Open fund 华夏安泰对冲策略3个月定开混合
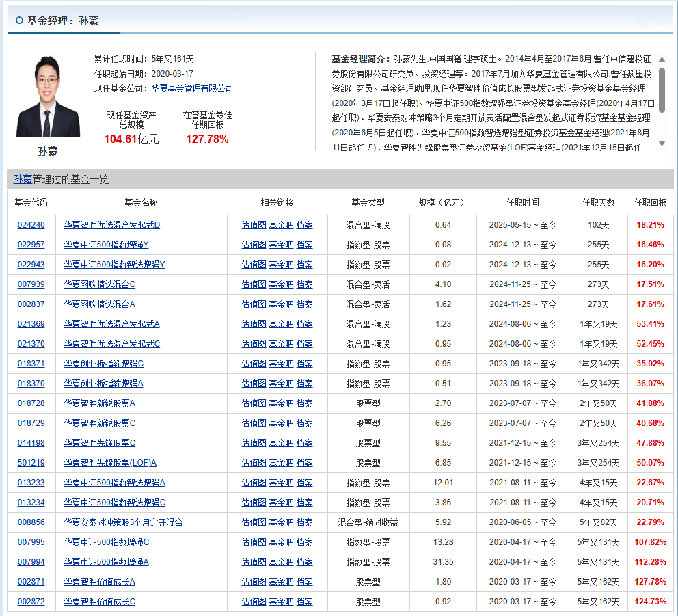Image resolution: width=678 pixels, height=616 pixels. 123,522
